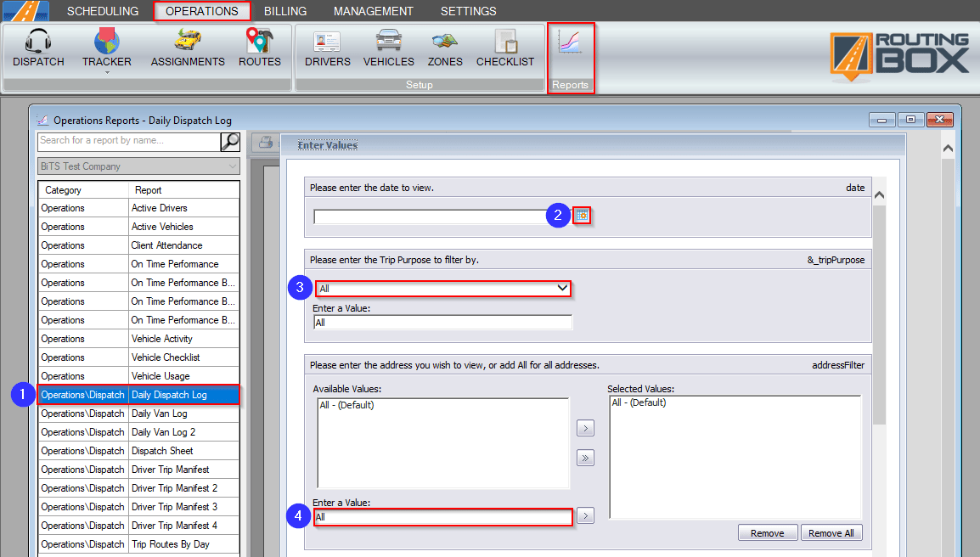The image size is (980, 557).
Task: Click the Category column header
Action: (83, 190)
